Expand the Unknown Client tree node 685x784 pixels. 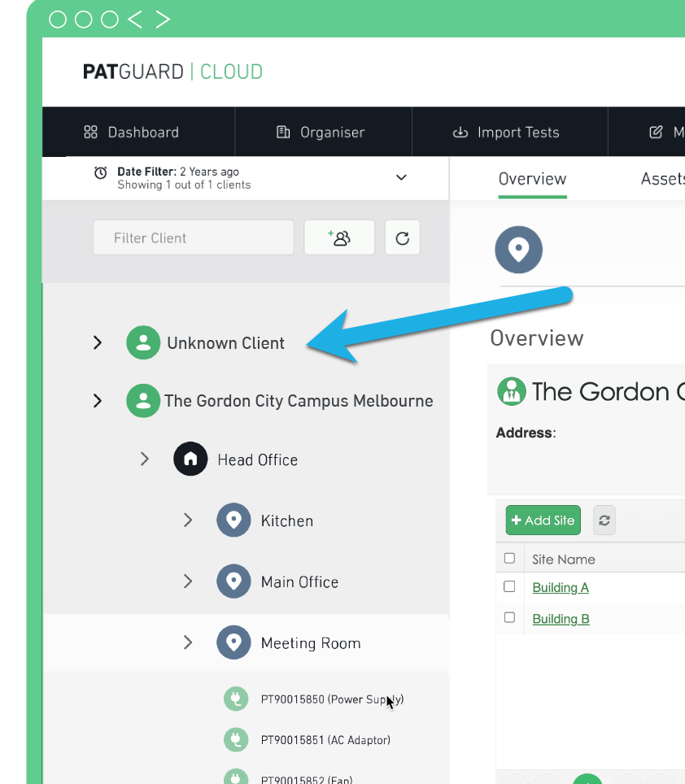click(98, 343)
